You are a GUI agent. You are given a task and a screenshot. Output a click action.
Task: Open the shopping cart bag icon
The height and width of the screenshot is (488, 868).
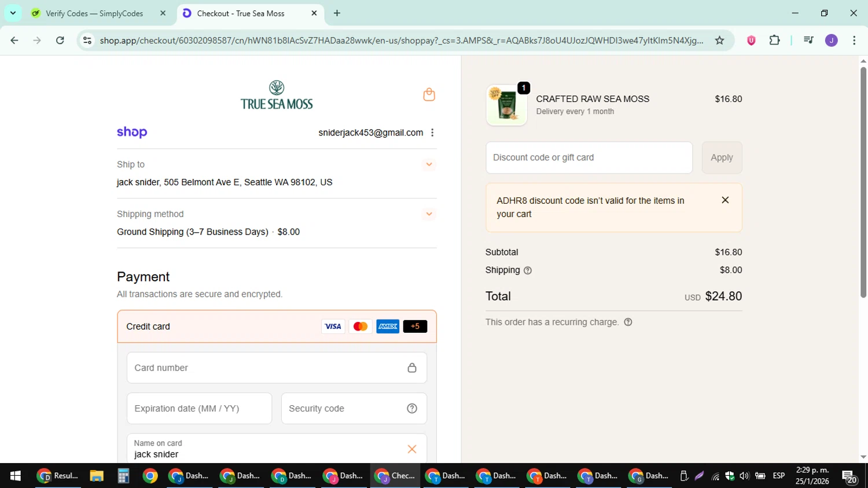429,94
